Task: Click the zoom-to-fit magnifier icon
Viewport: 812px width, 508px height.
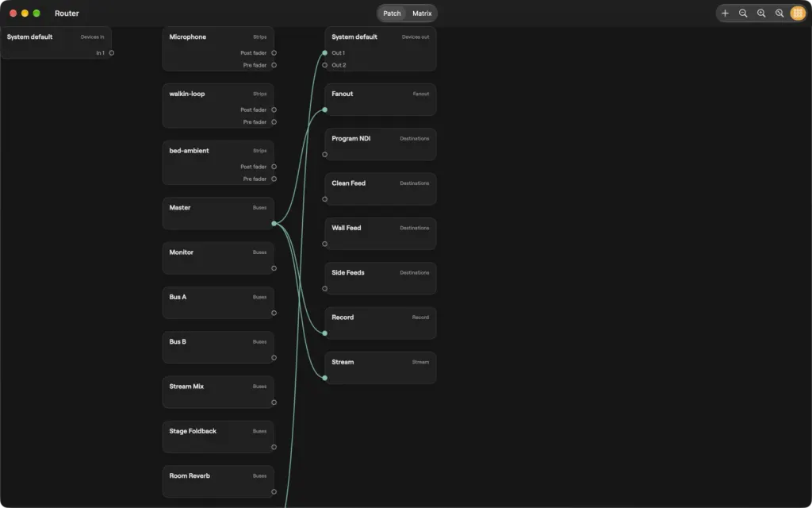Action: click(x=779, y=13)
